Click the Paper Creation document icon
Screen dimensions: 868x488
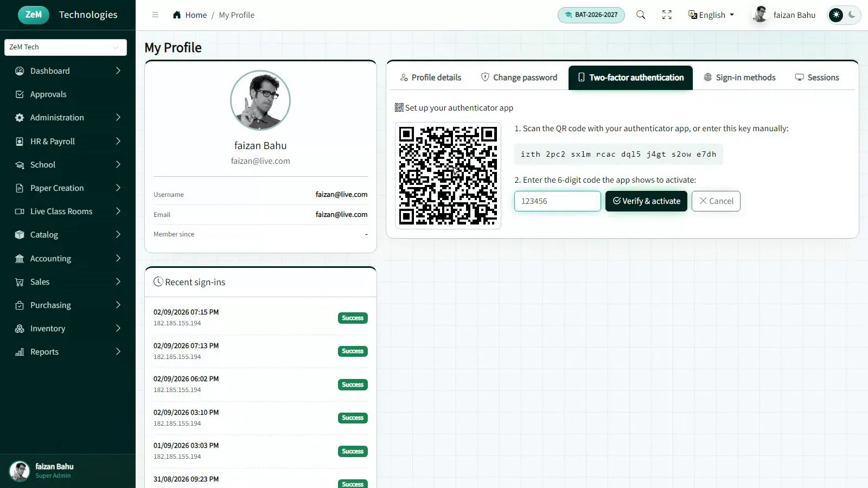pos(20,188)
